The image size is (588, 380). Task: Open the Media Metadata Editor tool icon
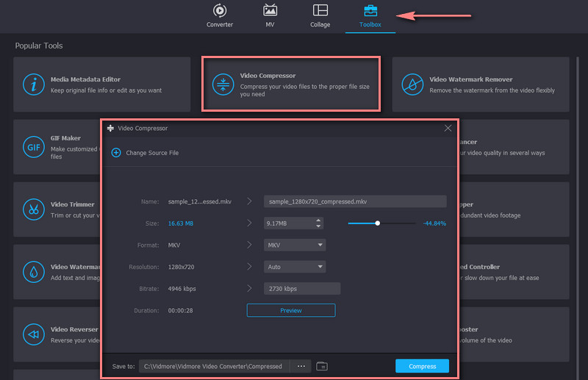tap(34, 85)
